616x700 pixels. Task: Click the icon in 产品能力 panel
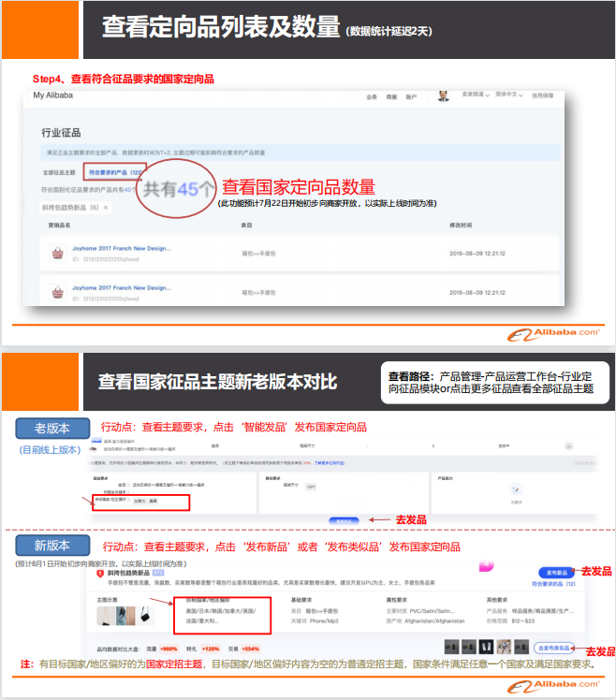coord(514,489)
